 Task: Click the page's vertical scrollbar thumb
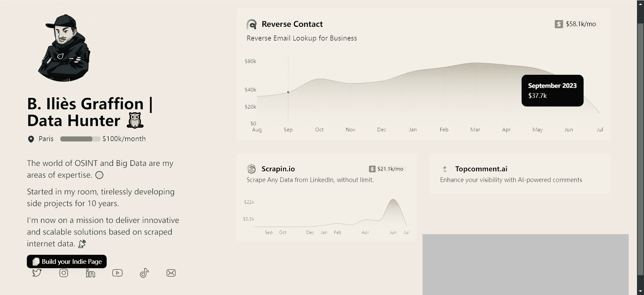(x=640, y=147)
